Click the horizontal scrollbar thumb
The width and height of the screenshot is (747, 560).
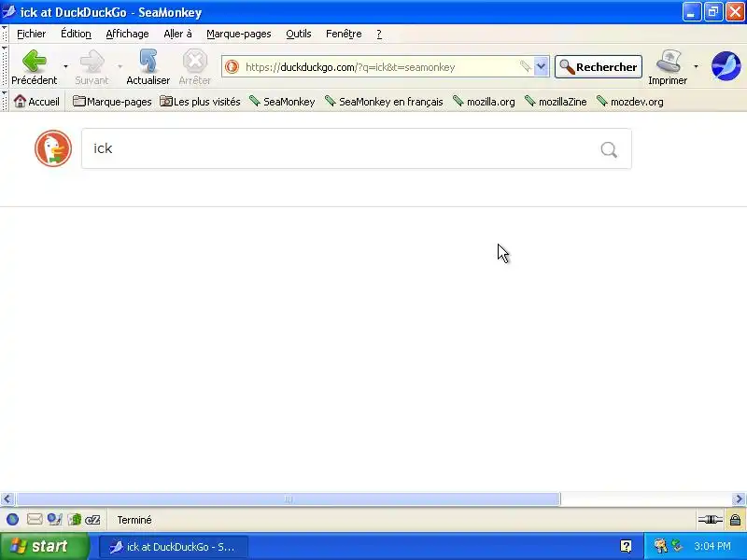coord(288,499)
